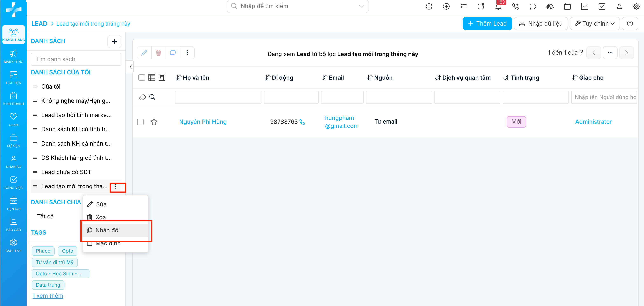This screenshot has width=644, height=306.
Task: Tick the select-all header checkbox
Action: pos(141,77)
